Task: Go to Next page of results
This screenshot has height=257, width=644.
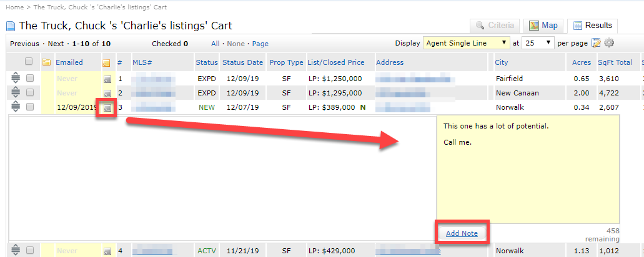Action: 56,44
